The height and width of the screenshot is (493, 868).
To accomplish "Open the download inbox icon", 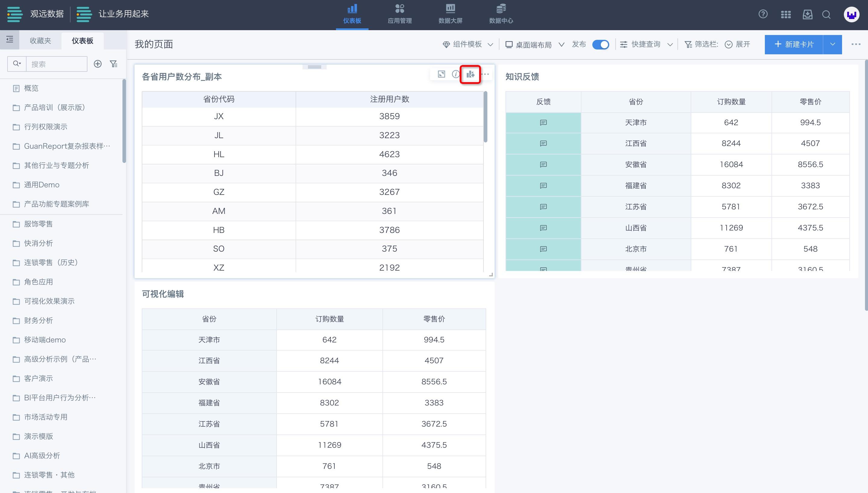I will point(807,14).
